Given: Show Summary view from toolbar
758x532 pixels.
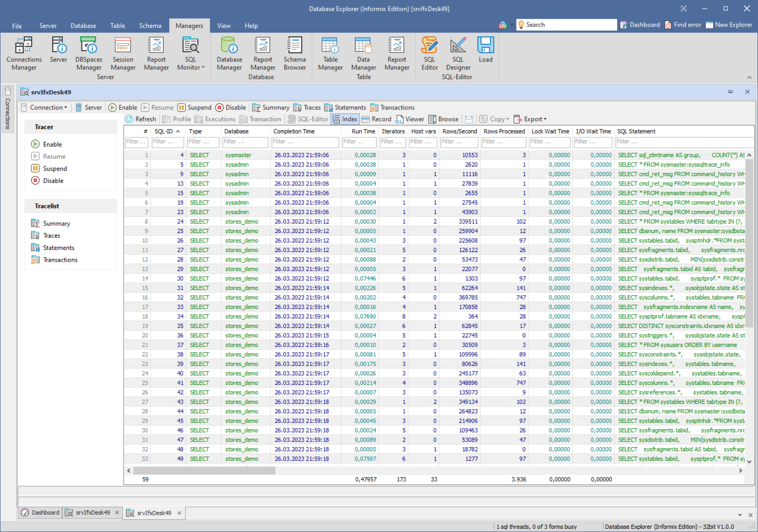Looking at the screenshot, I should [x=271, y=108].
